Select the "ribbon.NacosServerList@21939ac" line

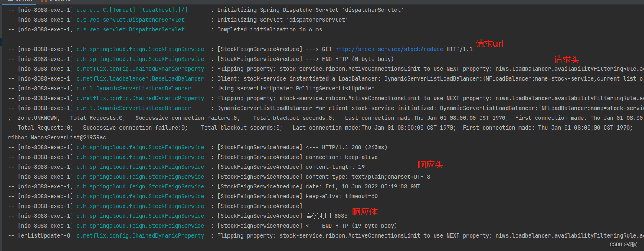pyautogui.click(x=57, y=137)
